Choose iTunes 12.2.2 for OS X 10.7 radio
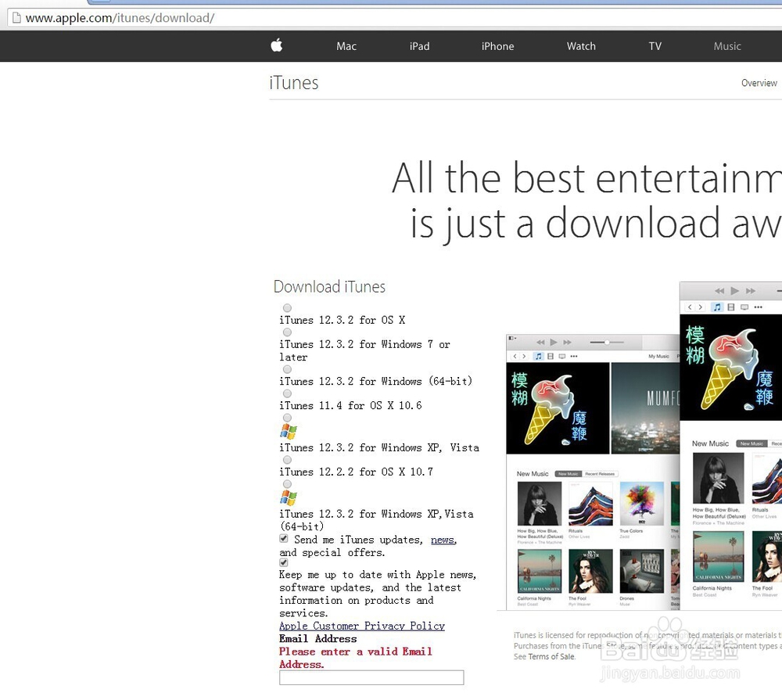 287,460
